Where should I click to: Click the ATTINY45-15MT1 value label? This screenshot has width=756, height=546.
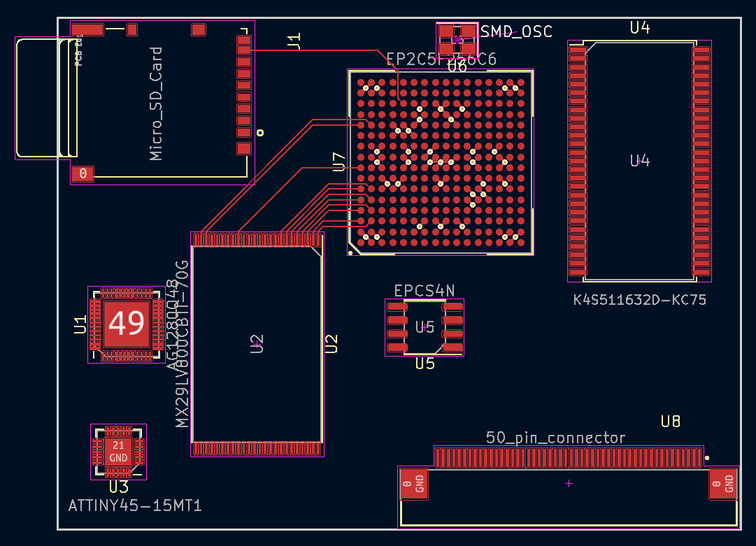pos(135,505)
